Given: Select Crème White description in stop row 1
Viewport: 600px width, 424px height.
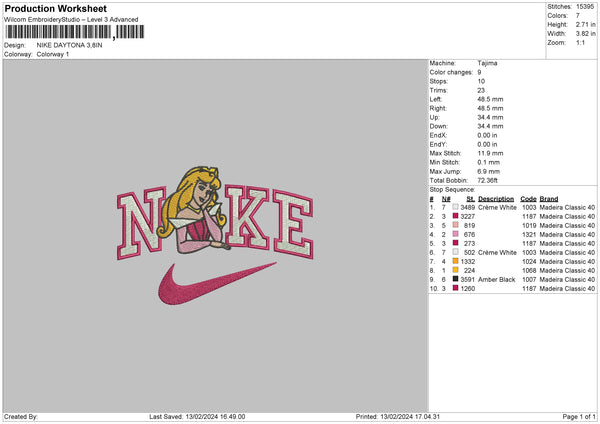Looking at the screenshot, I should (497, 207).
